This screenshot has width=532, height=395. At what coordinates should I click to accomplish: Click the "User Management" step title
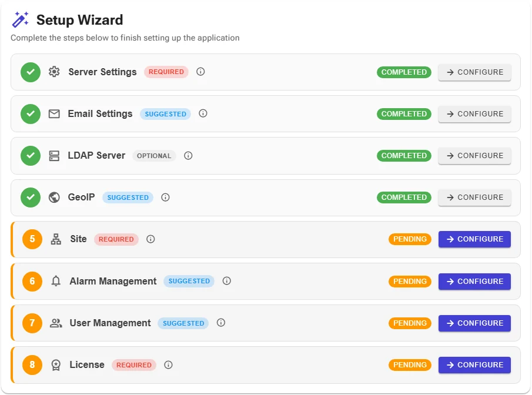coord(111,323)
